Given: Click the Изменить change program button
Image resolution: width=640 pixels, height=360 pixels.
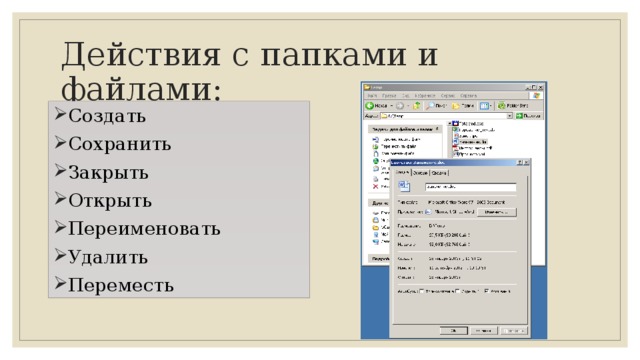Looking at the screenshot, I should click(497, 212).
